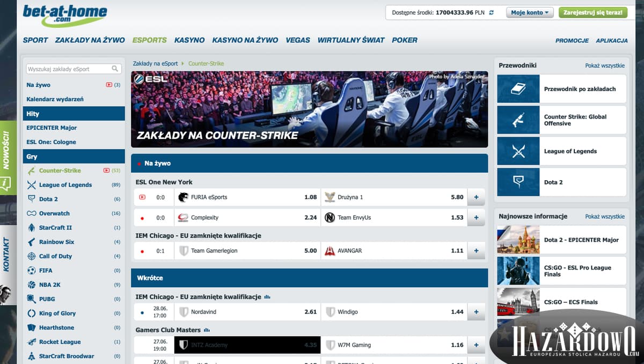The width and height of the screenshot is (644, 364).
Task: Click the Team EnvyUs logo
Action: tap(330, 218)
